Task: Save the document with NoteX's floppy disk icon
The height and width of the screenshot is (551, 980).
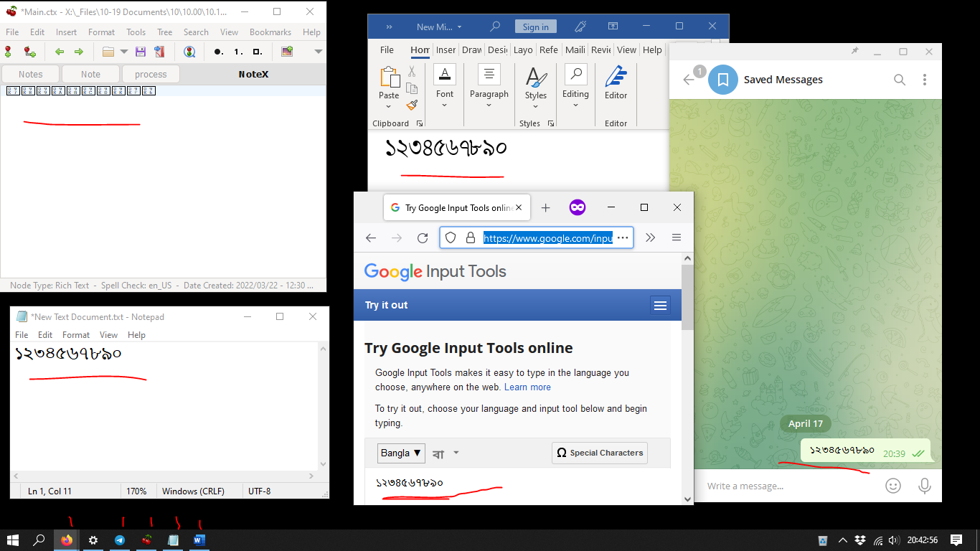Action: point(141,52)
